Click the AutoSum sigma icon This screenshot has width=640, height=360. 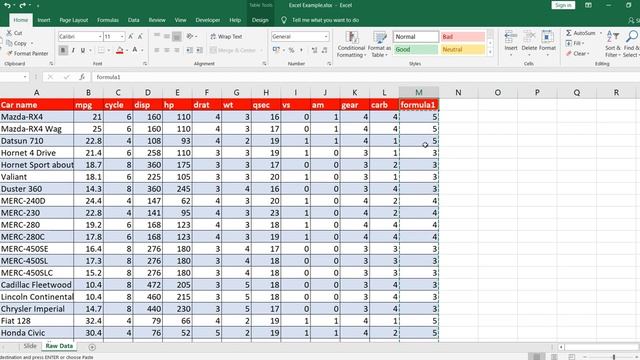coord(569,33)
